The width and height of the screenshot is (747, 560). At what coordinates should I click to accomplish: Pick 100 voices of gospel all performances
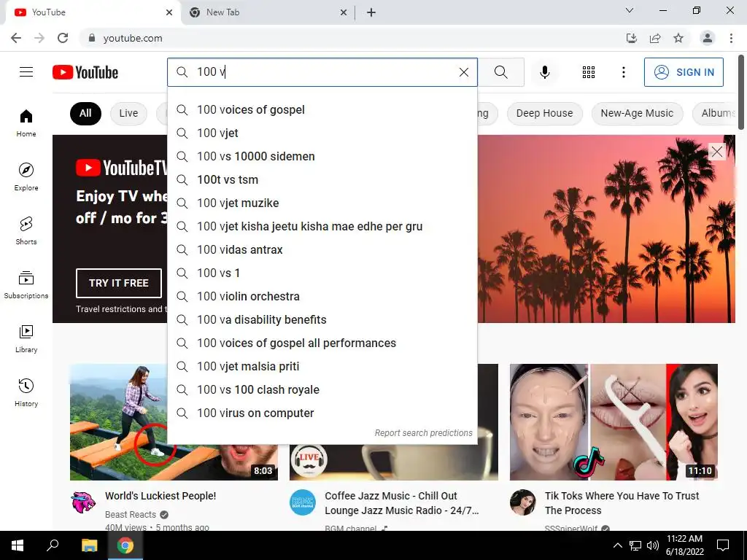pos(322,343)
